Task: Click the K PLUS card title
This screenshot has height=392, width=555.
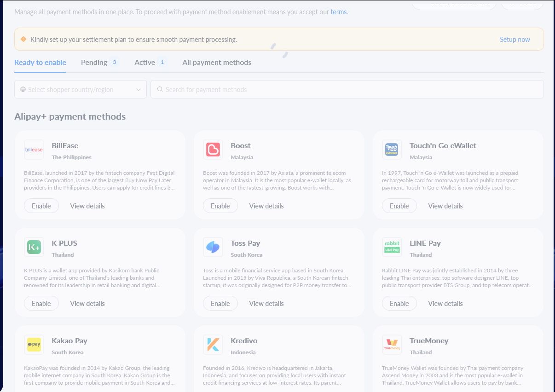Action: click(x=64, y=243)
